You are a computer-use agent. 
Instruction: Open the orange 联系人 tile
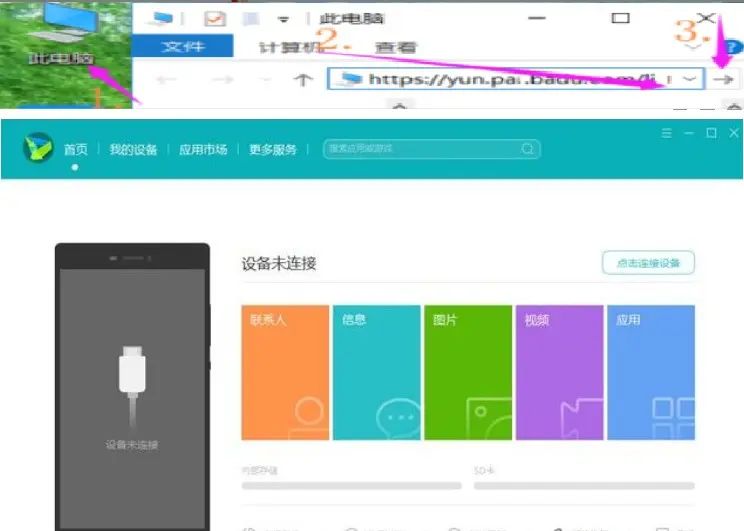[285, 373]
